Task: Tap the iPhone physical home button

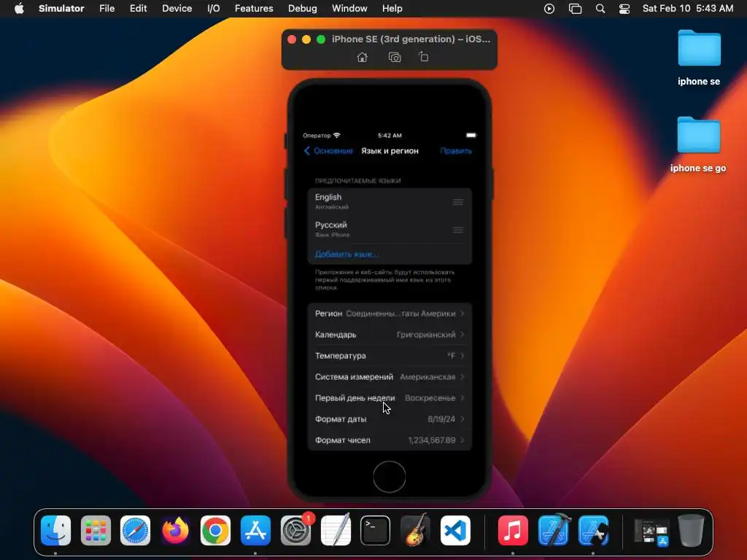Action: [x=390, y=476]
